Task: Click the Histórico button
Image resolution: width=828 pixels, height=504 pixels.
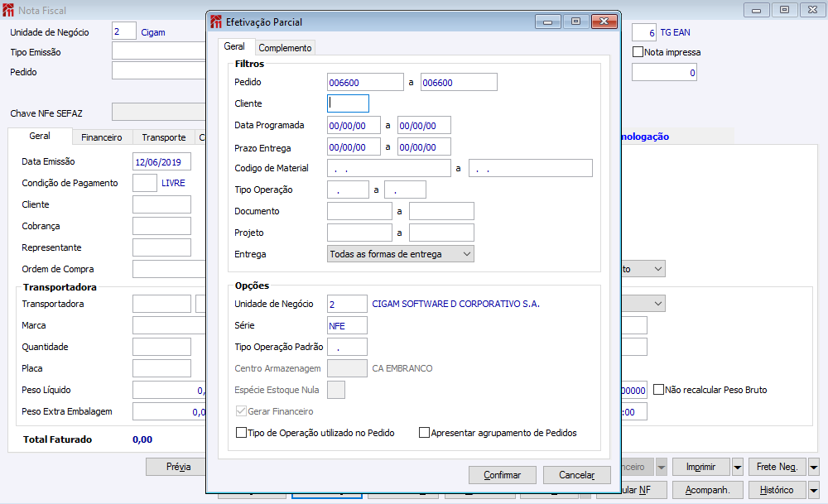Action: click(777, 490)
